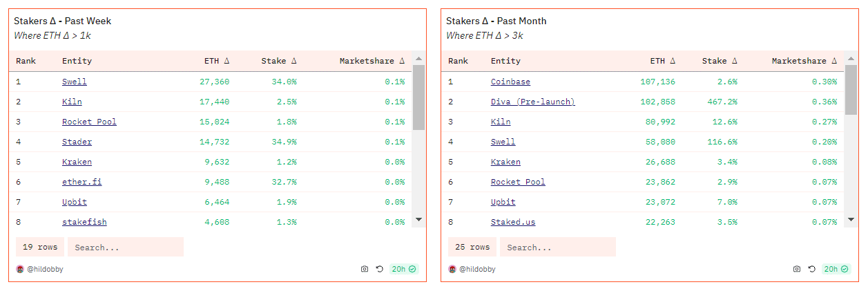Click the 20h status badge in Past Week panel

404,269
